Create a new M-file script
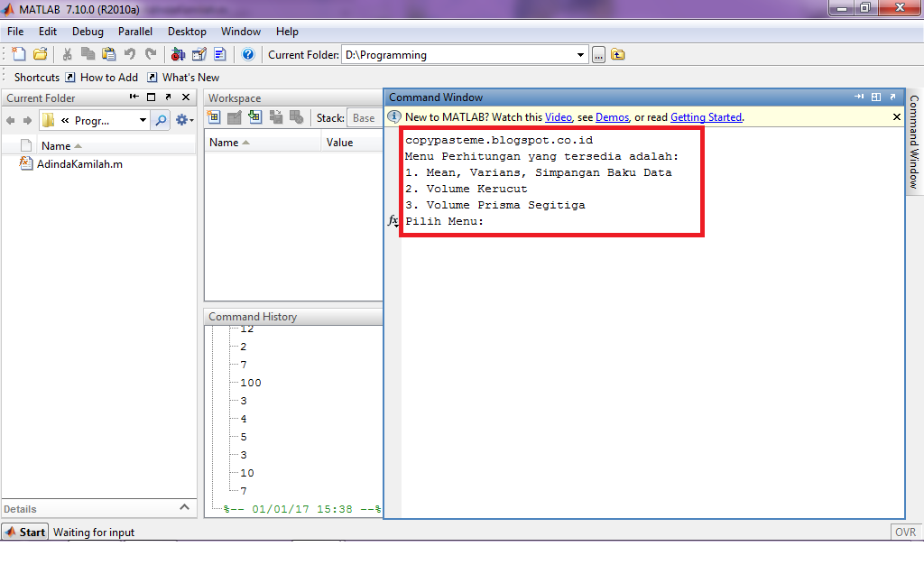Screen dimensions: 924x565 click(17, 54)
